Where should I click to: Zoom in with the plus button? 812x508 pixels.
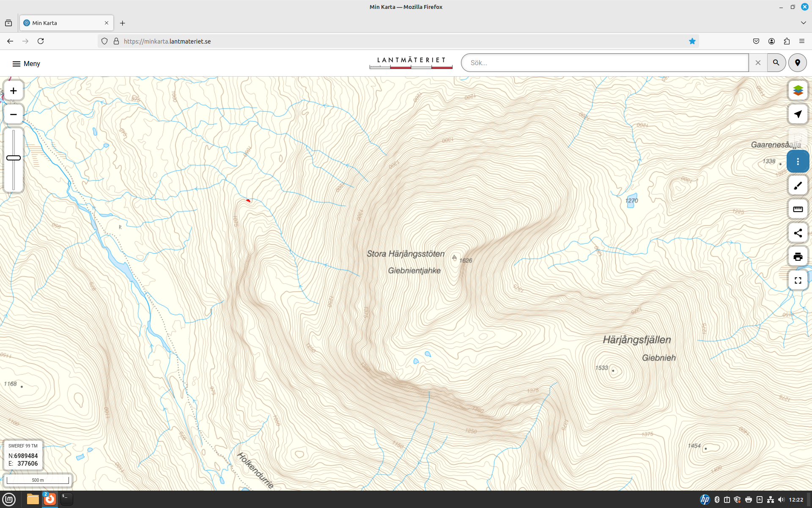tap(14, 91)
